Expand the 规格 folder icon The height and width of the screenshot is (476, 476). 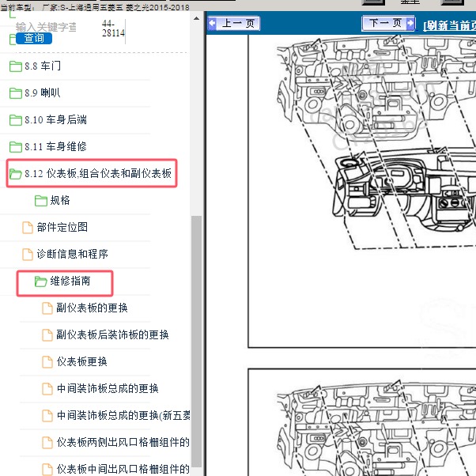41,200
